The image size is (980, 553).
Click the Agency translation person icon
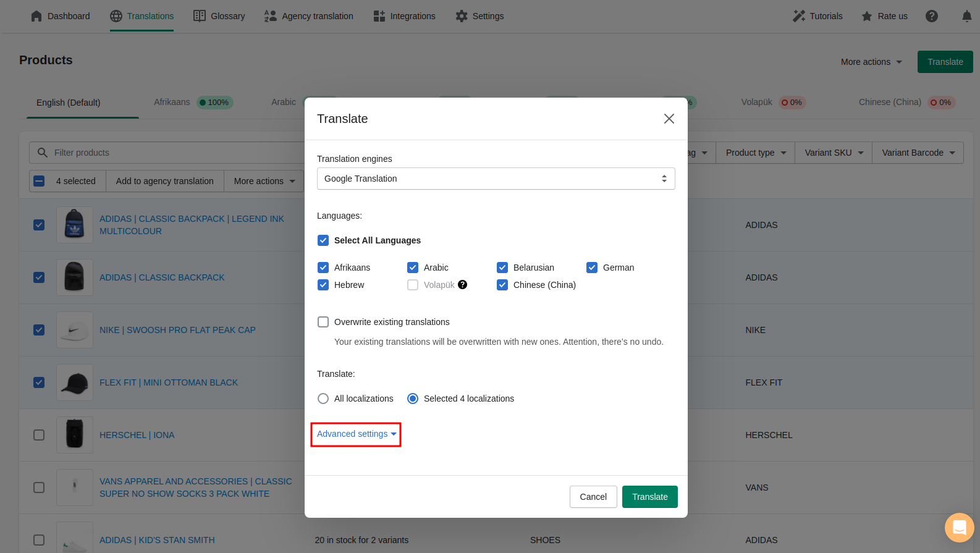click(271, 16)
